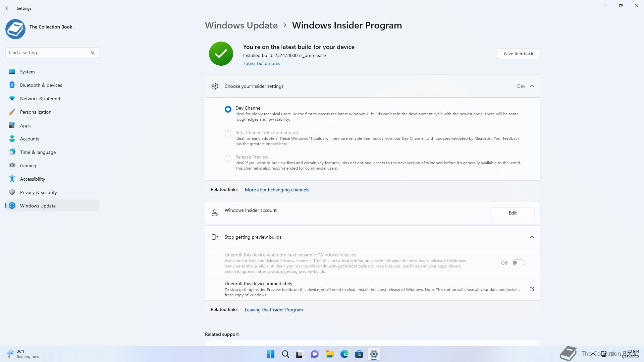This screenshot has height=362, width=644.
Task: Click the Bluetooth & devices icon
Action: [x=12, y=85]
